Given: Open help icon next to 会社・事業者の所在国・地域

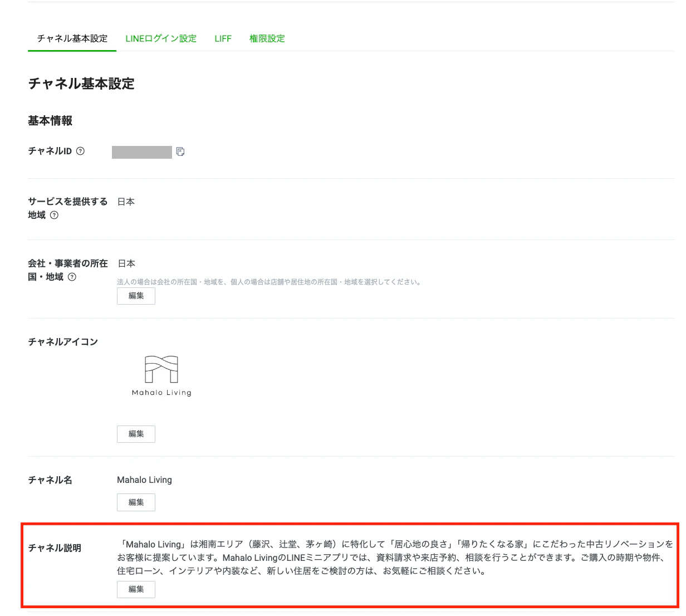Looking at the screenshot, I should 72,277.
